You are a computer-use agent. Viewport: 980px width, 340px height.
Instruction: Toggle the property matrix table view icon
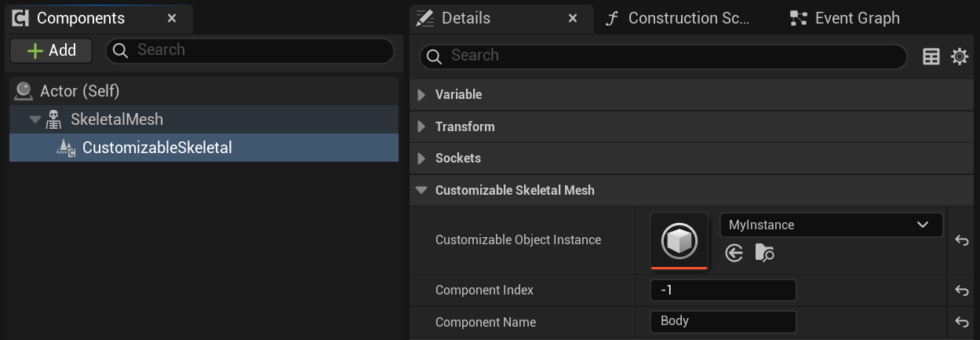tap(931, 57)
